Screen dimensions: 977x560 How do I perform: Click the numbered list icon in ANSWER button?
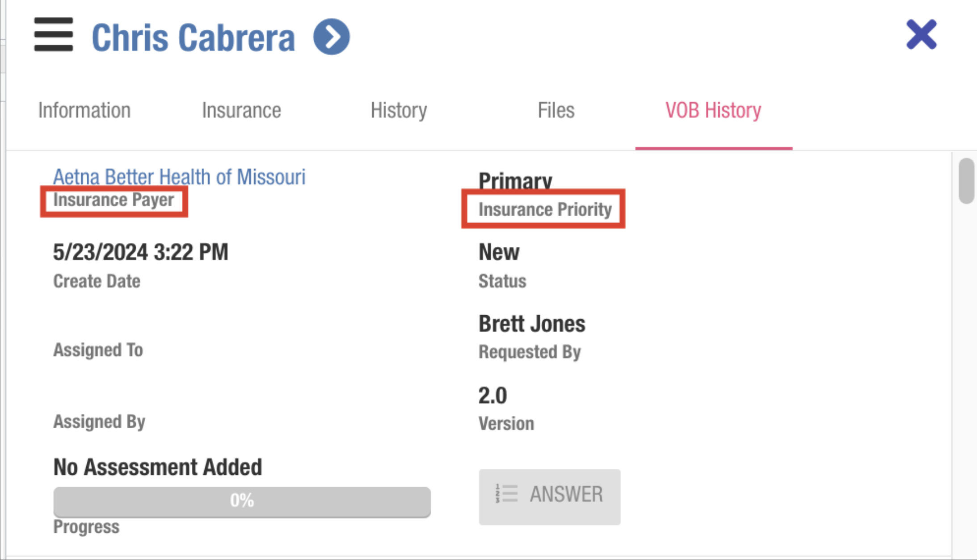(506, 494)
